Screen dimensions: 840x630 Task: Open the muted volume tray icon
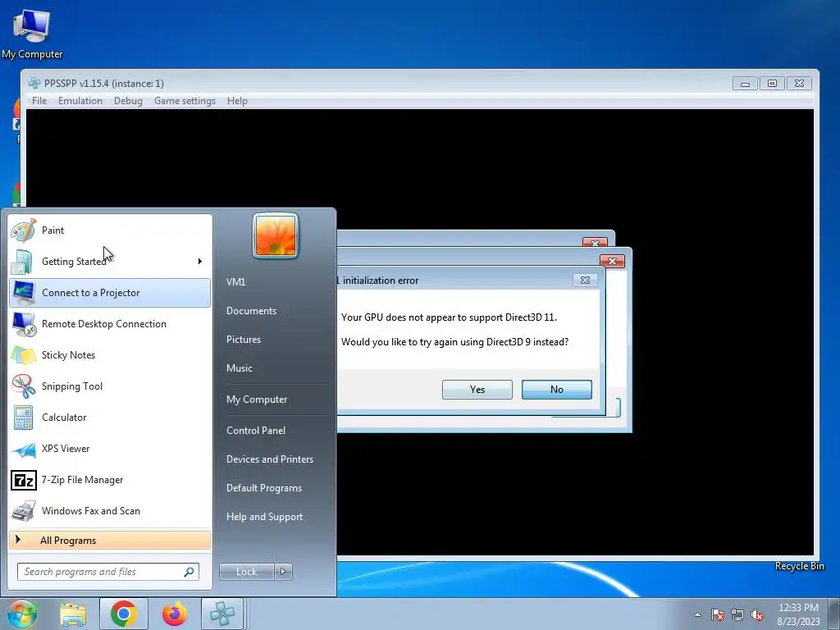757,614
